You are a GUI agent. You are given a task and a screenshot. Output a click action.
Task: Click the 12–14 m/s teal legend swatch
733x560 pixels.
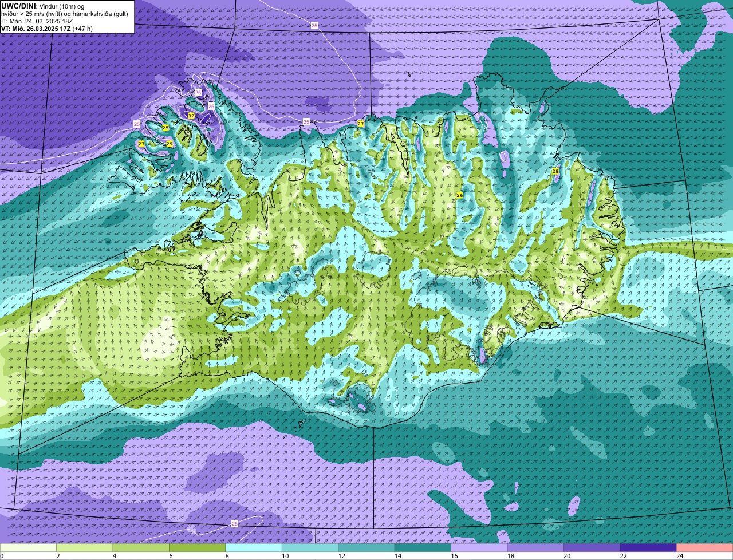[x=367, y=547]
